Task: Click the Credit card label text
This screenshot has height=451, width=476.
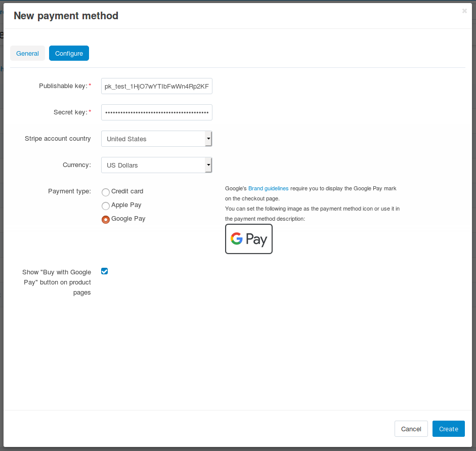Action: (x=127, y=191)
